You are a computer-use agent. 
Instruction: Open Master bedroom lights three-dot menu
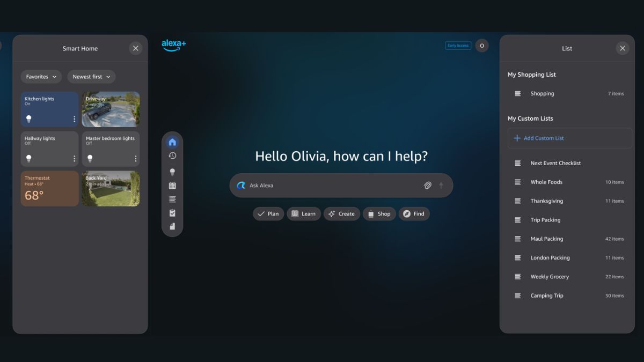pos(136,159)
